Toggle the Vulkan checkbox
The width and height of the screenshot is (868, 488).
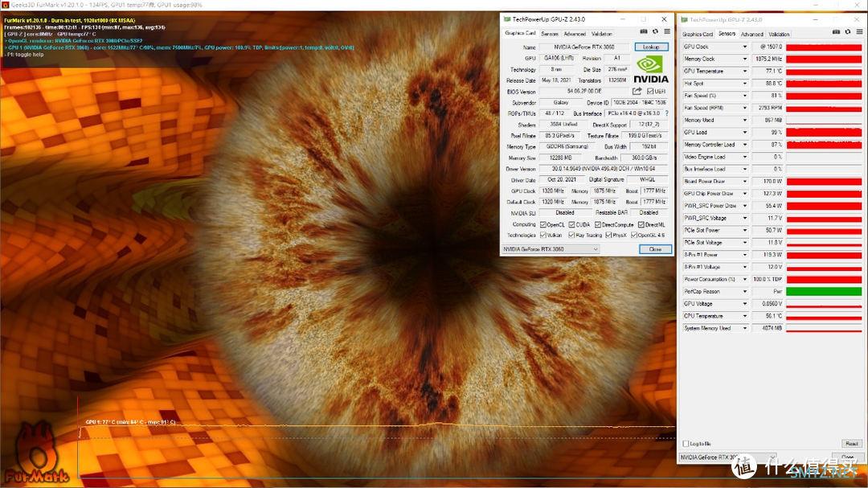pyautogui.click(x=543, y=236)
